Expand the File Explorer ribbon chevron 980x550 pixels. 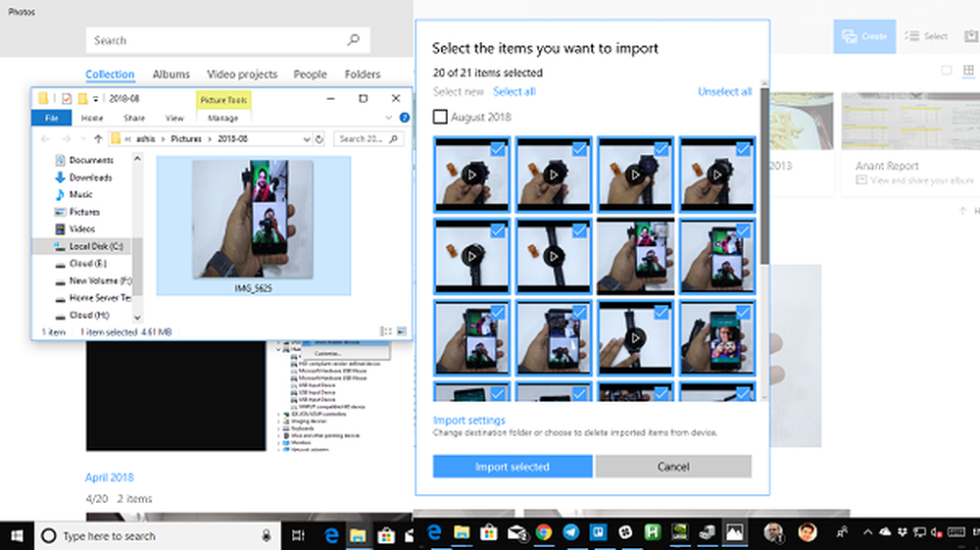[x=388, y=118]
